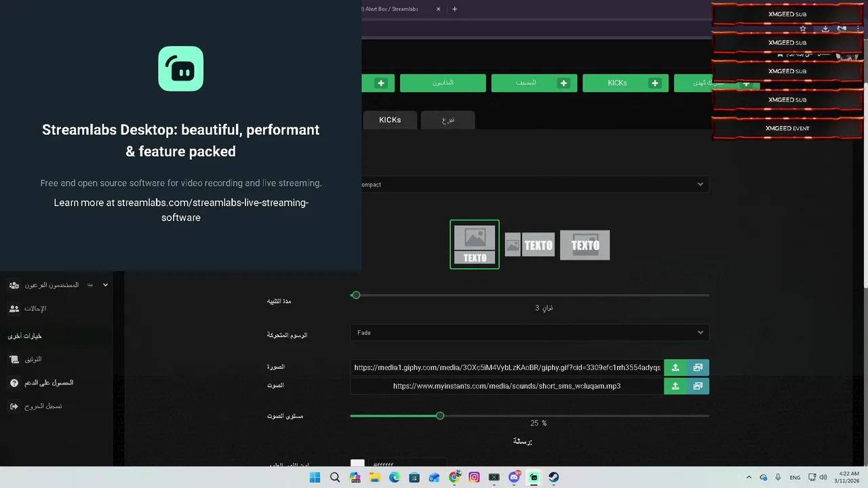The width and height of the screenshot is (868, 488).
Task: Click the XMGEED EVENT overlay banner
Action: tap(787, 128)
